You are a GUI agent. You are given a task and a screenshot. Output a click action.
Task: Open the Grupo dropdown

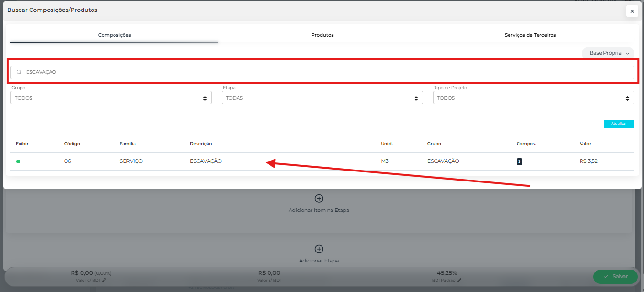[x=111, y=98]
